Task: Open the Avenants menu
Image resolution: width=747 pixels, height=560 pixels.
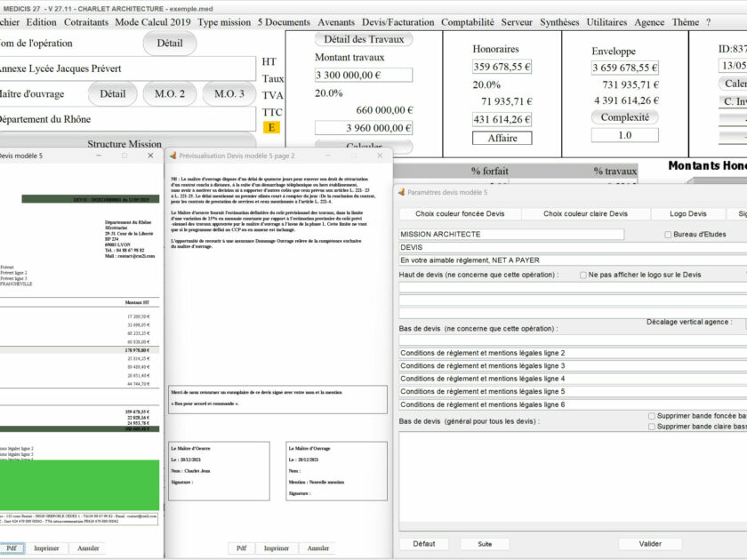Action: click(336, 22)
